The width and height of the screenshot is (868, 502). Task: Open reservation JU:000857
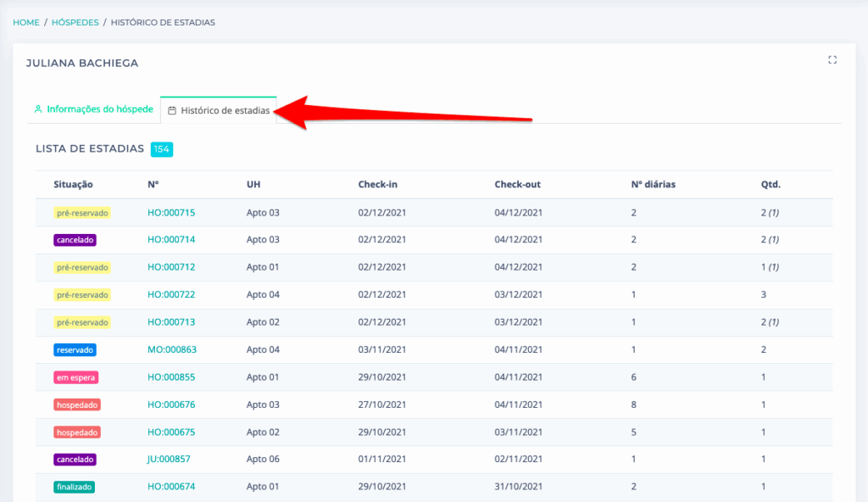(169, 459)
